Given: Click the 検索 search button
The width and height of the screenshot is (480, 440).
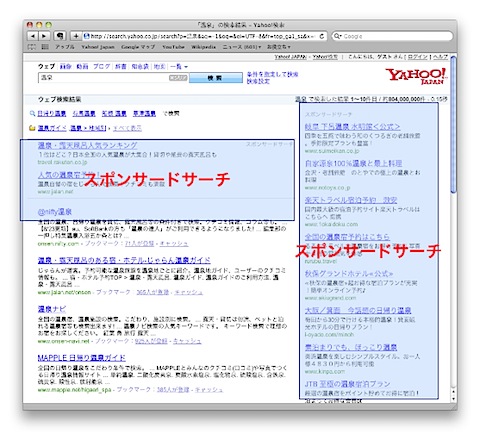Looking at the screenshot, I should pyautogui.click(x=216, y=78).
